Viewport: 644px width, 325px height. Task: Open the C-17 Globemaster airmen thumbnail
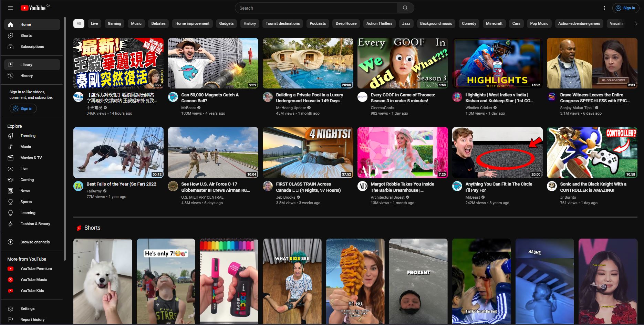[x=213, y=153]
